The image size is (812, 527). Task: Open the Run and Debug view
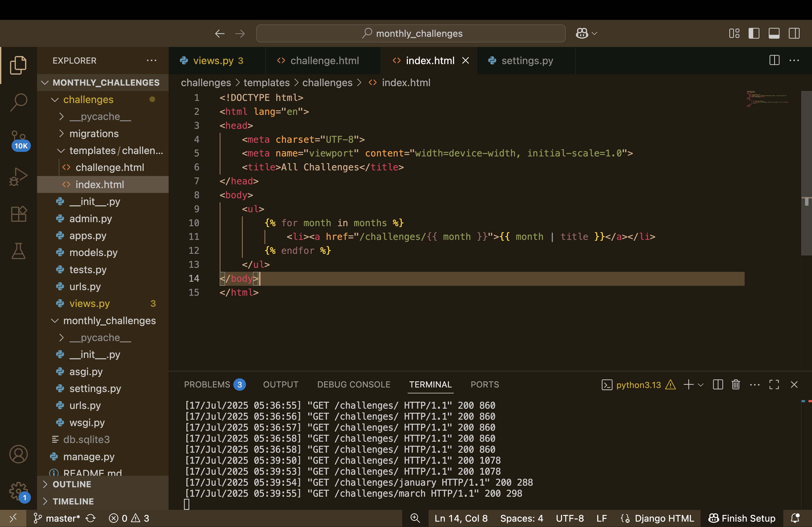pos(18,177)
